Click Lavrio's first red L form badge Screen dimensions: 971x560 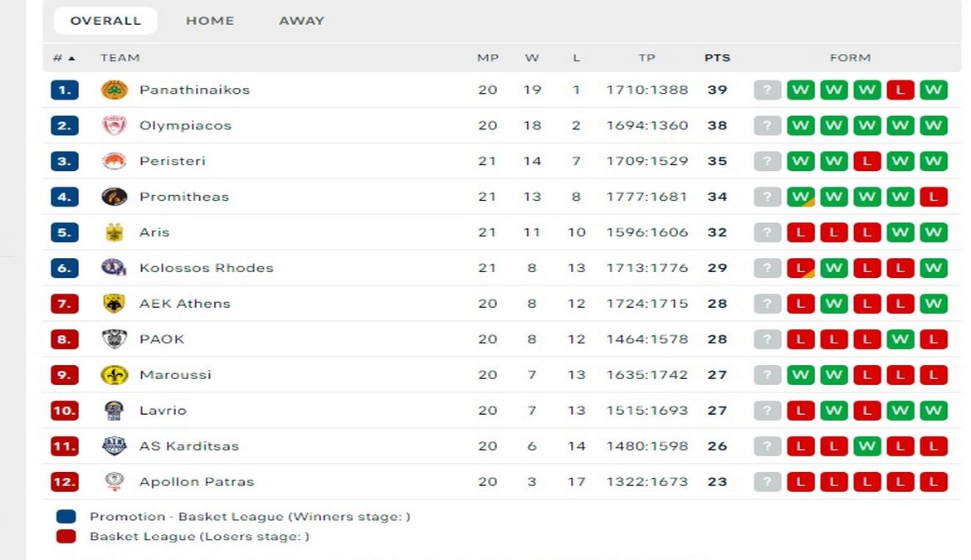pyautogui.click(x=801, y=411)
